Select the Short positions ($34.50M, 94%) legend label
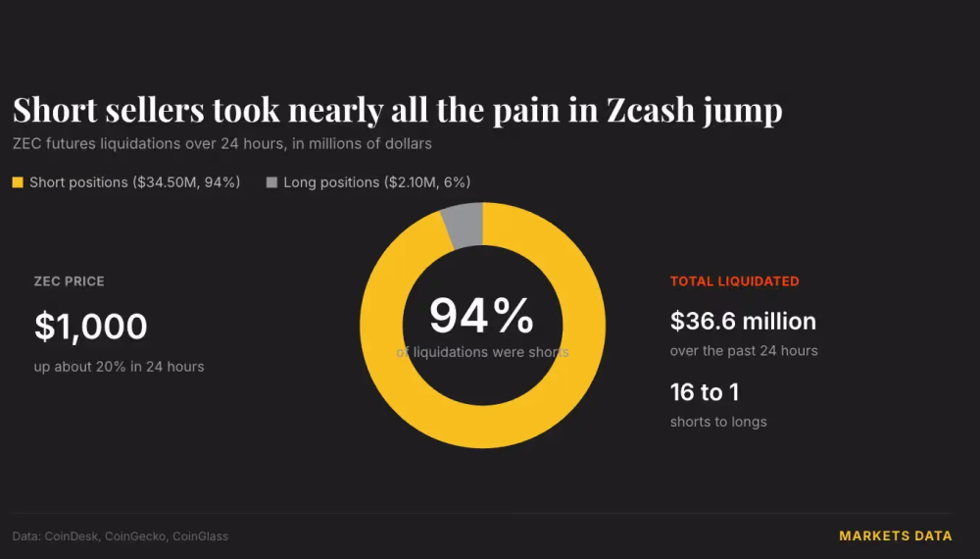 135,182
